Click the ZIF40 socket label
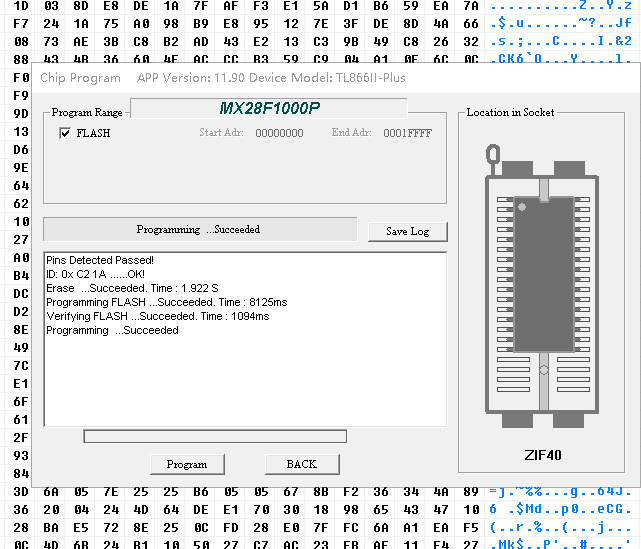641x549 pixels. click(x=543, y=455)
